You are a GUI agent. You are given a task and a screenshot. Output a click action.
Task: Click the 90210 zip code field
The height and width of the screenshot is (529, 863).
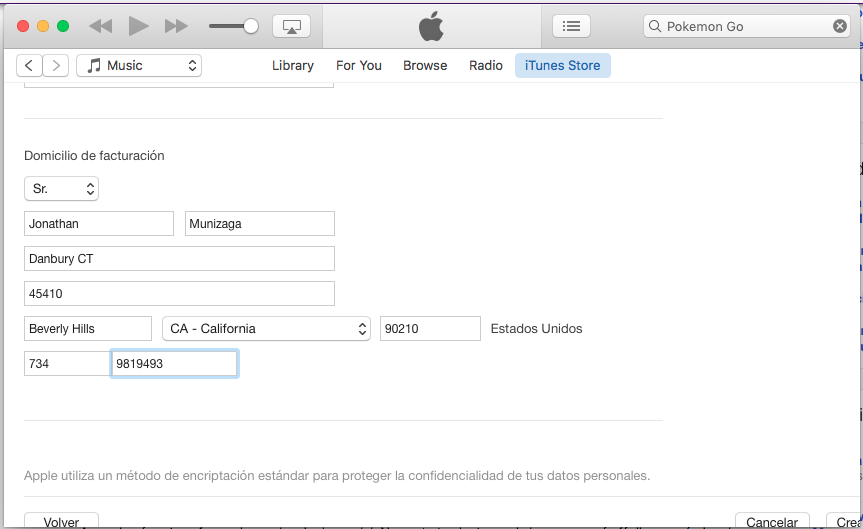(430, 329)
